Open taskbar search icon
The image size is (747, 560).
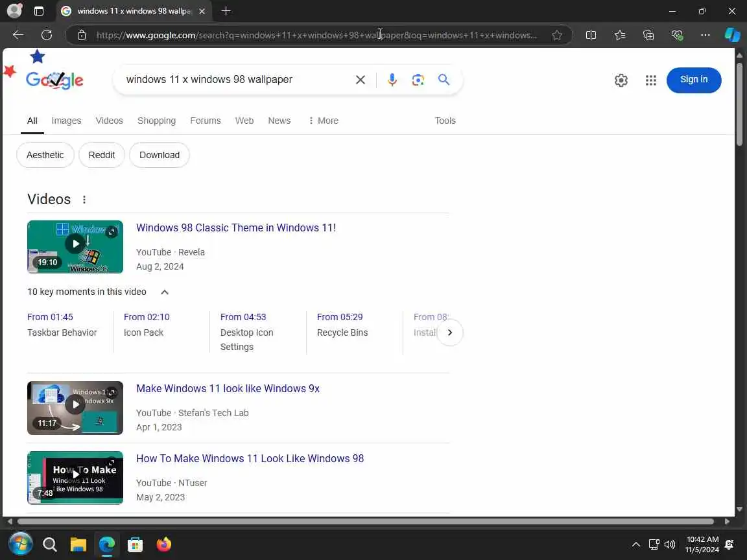click(50, 544)
